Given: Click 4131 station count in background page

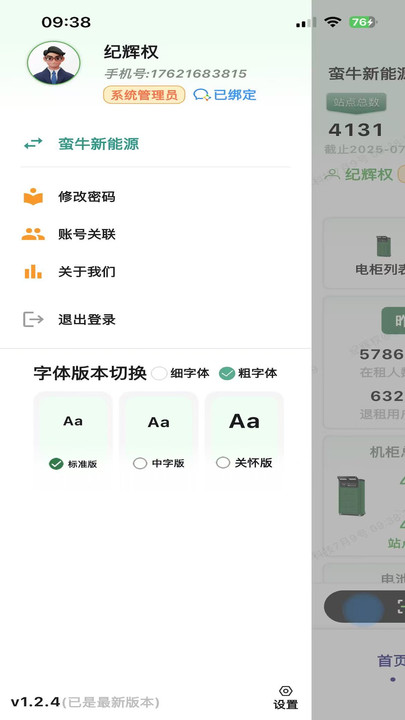Looking at the screenshot, I should pos(356,130).
